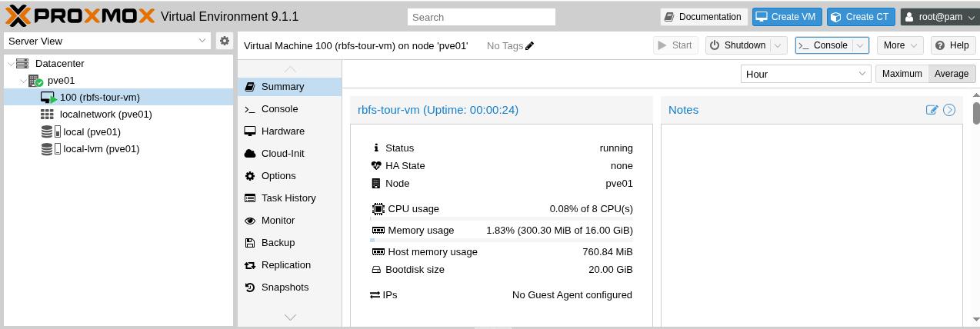Open the Monitor tab
The image size is (980, 329).
pyautogui.click(x=290, y=221)
